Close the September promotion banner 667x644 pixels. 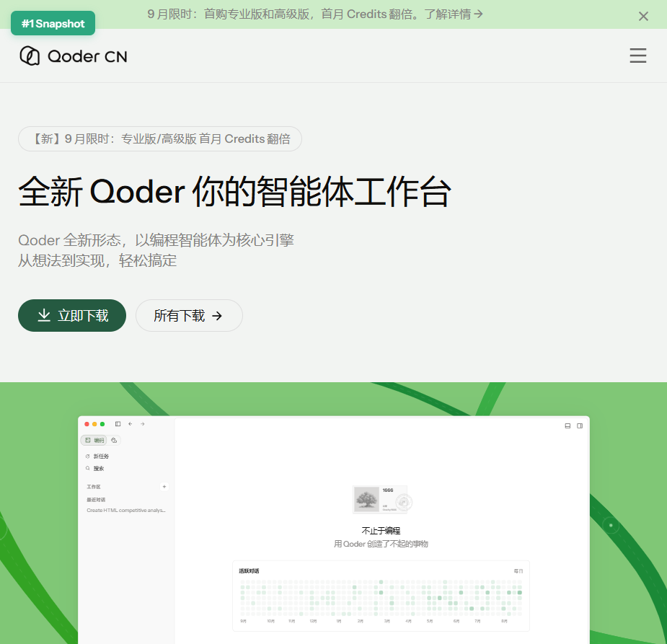point(643,16)
